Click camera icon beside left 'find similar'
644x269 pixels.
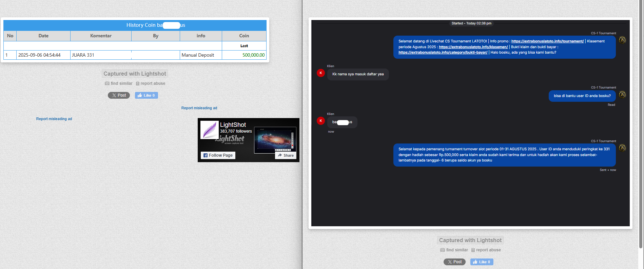click(x=107, y=83)
